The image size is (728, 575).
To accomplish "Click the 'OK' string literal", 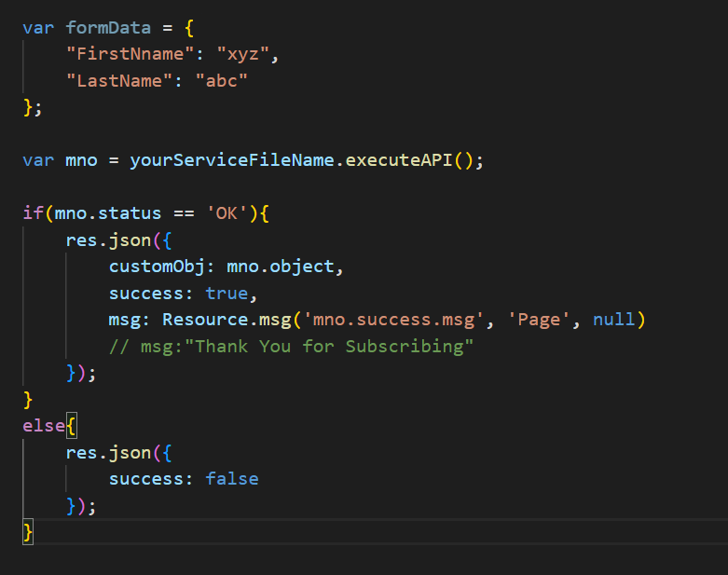I will 227,213.
